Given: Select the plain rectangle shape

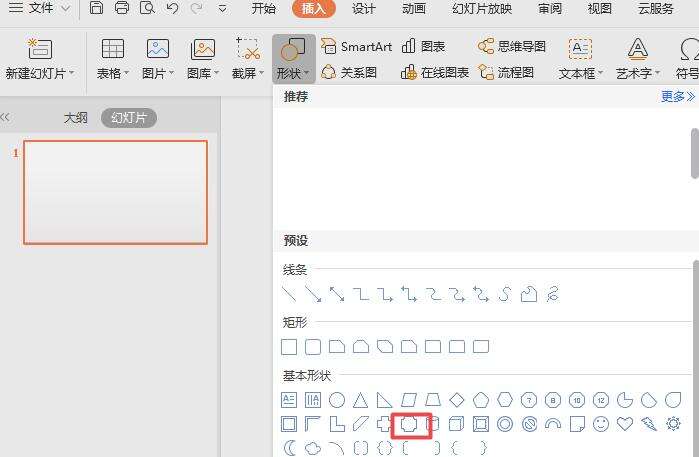Looking at the screenshot, I should pos(289,347).
